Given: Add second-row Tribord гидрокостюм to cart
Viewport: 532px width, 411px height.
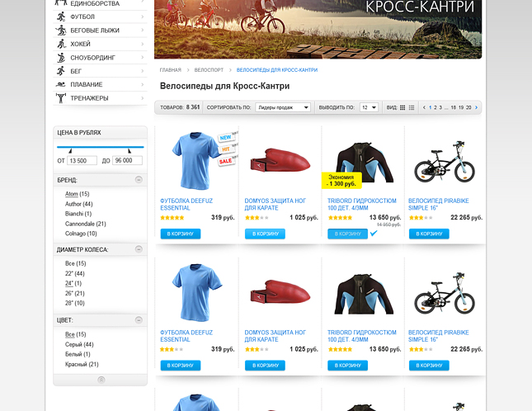Looking at the screenshot, I should pyautogui.click(x=348, y=366).
